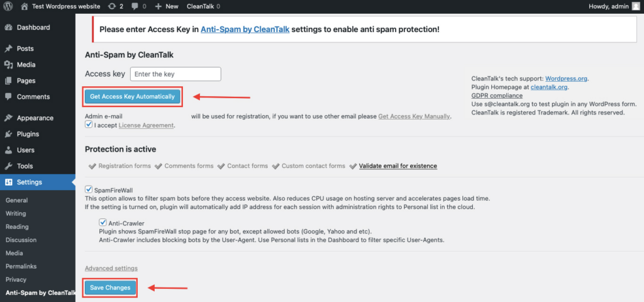
Task: Open the Get Access Key Manually link
Action: [414, 116]
